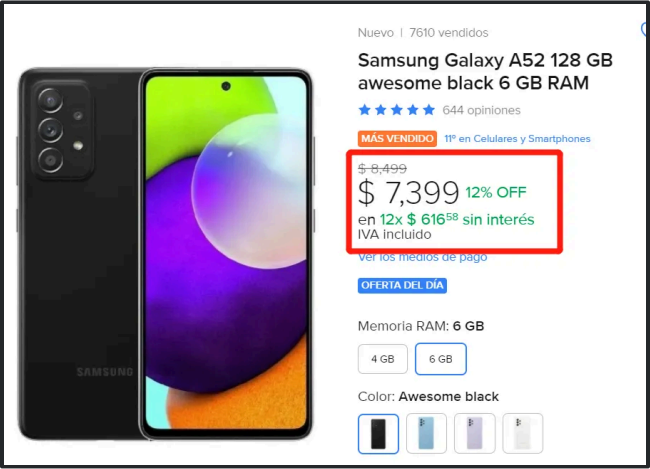The height and width of the screenshot is (469, 650).
Task: Select the 4 GB RAM option
Action: pyautogui.click(x=382, y=358)
